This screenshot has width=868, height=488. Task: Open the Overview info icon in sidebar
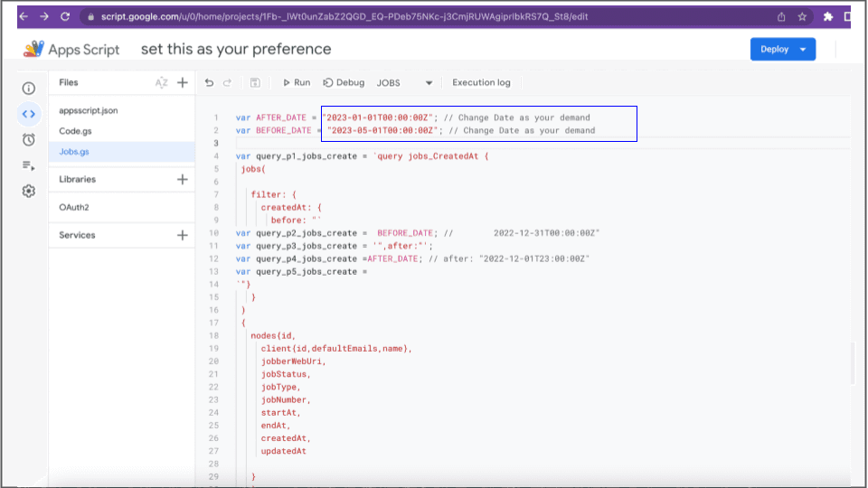[x=28, y=89]
